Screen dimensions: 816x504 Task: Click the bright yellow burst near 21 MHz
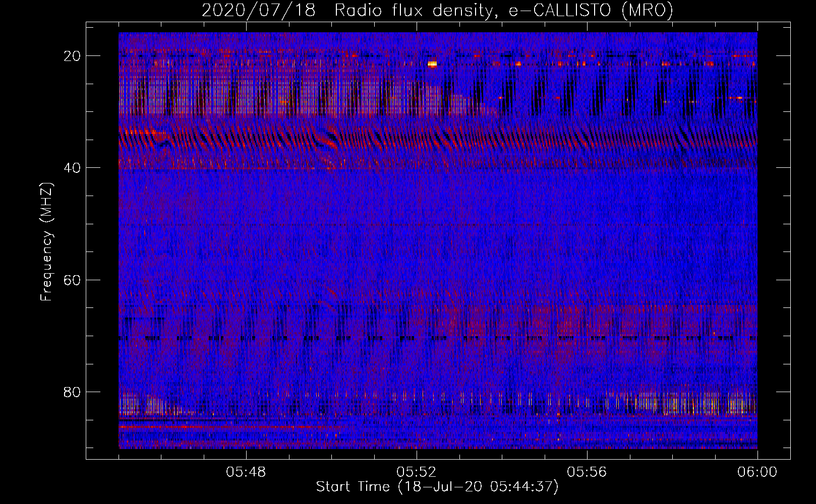point(432,64)
